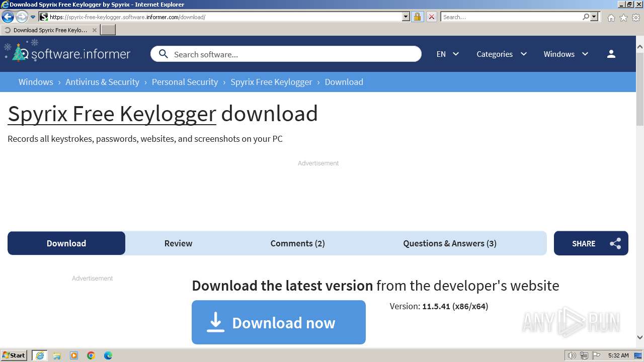Stop page loading with the red X
Viewport: 644px width, 362px height.
(x=431, y=17)
